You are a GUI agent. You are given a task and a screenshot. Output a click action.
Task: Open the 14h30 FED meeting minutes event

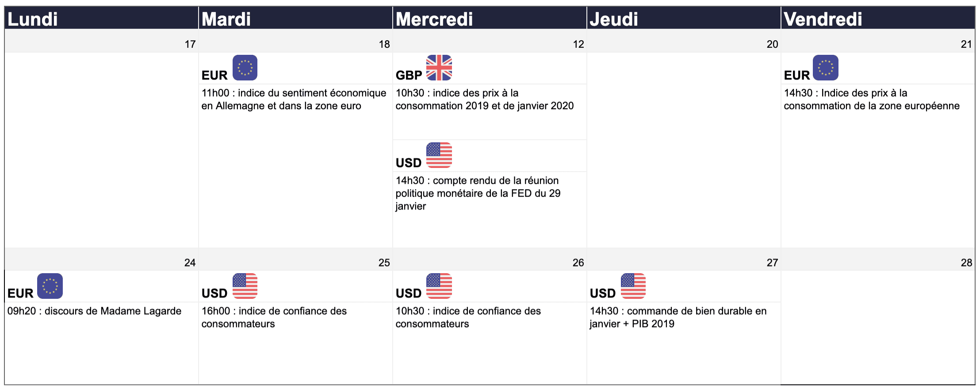[x=478, y=193]
